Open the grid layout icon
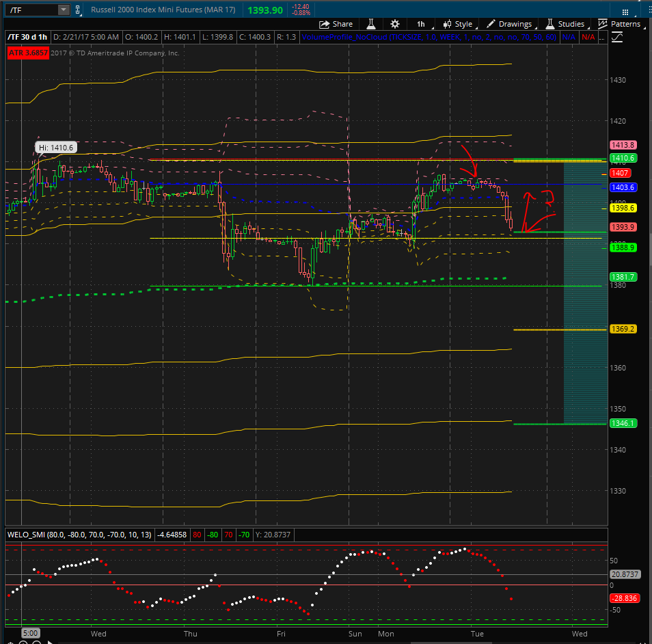Viewport: 652px width, 644px height. pos(625,12)
